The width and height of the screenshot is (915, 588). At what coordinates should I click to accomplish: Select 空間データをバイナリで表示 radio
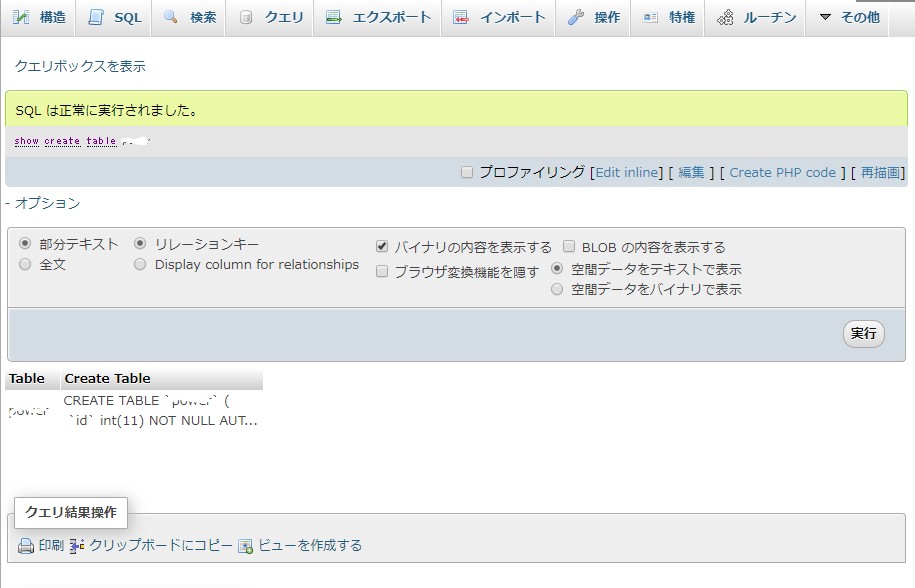click(x=557, y=289)
